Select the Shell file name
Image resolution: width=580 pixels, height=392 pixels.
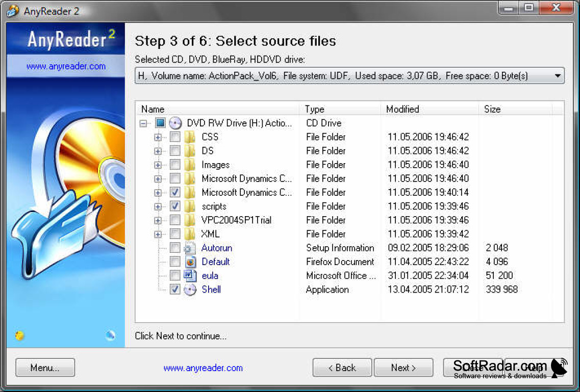(x=211, y=290)
